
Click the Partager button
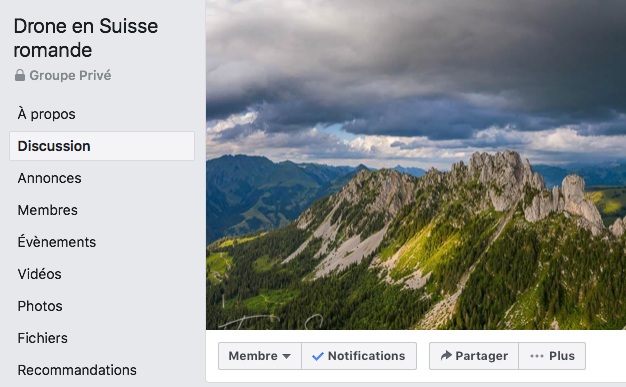tap(474, 356)
